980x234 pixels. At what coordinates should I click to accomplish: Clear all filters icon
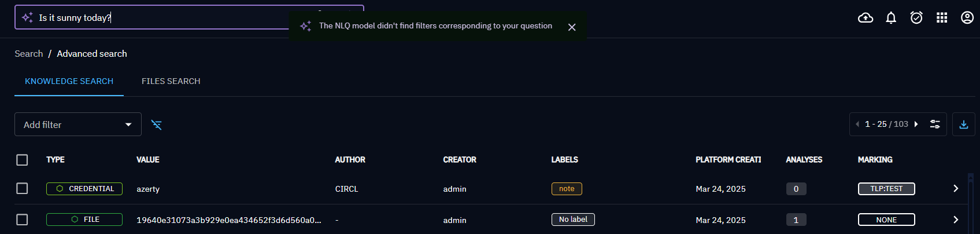click(x=156, y=125)
